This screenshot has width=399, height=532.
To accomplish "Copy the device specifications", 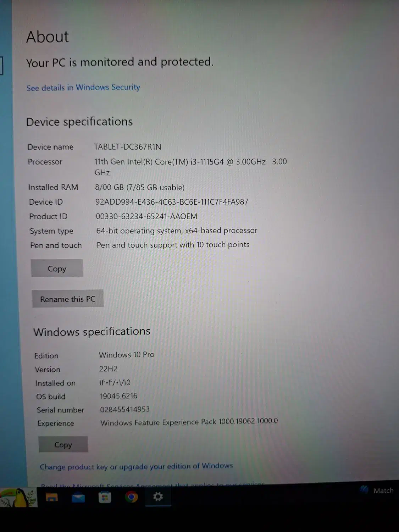I will tap(57, 268).
